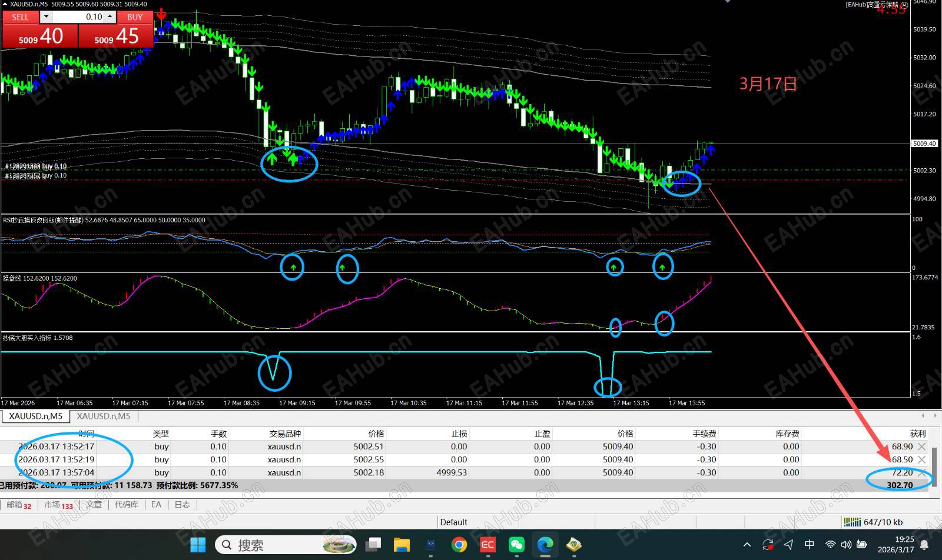Select the position opened at 13:52:19
This screenshot has width=942, height=560.
click(x=464, y=459)
